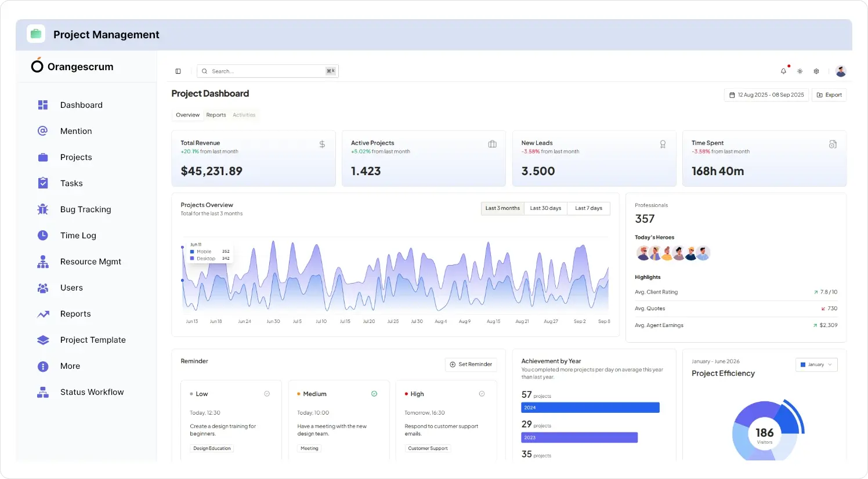Screen dimensions: 868x479
Task: Click the Export button
Action: 829,95
